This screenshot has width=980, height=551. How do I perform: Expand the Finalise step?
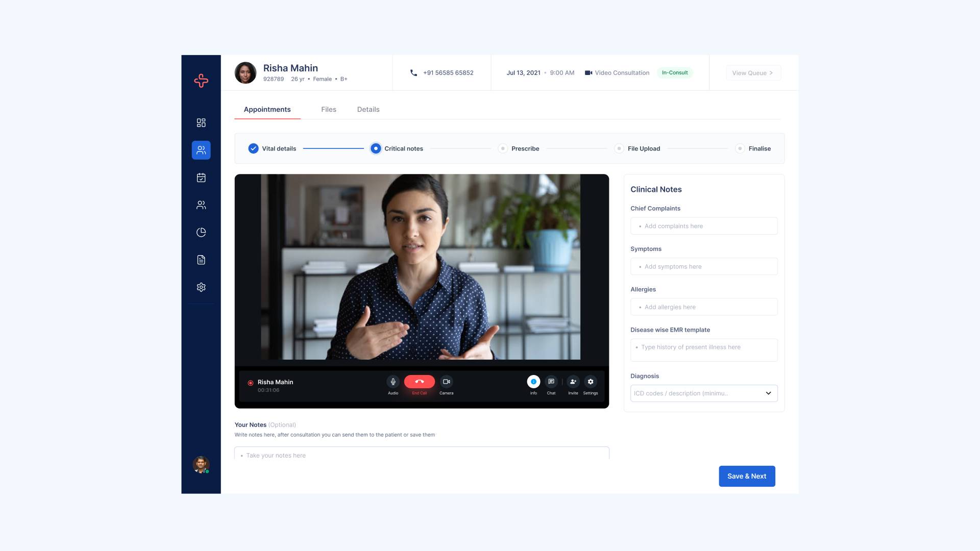coord(740,148)
